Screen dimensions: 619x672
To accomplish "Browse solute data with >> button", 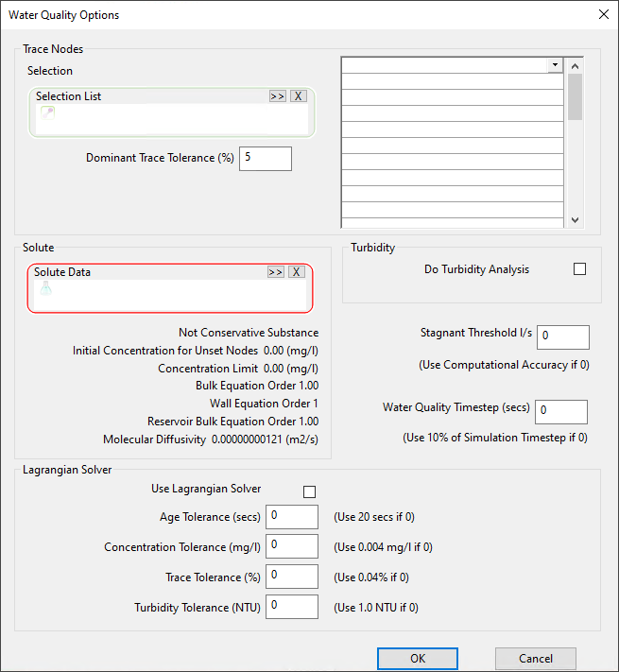I will coord(275,272).
